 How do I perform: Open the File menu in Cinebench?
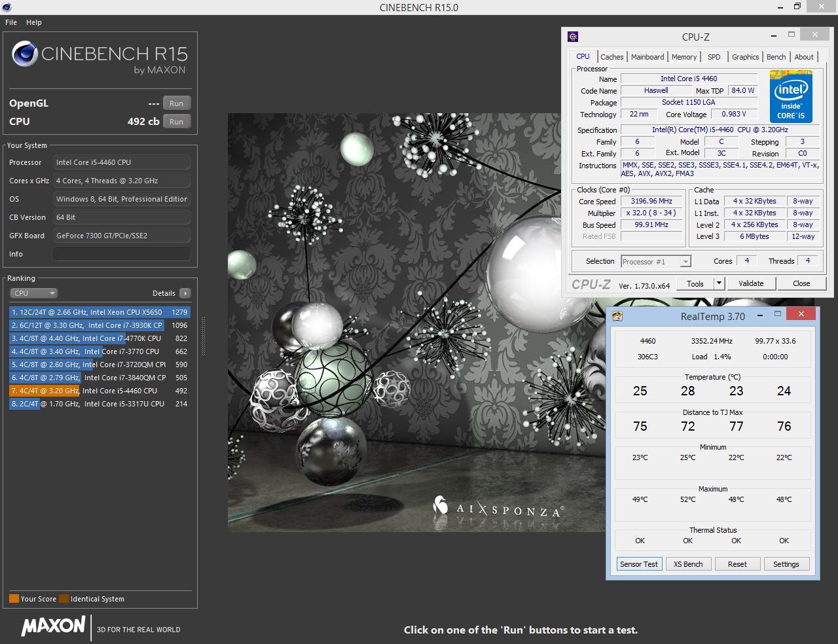point(11,22)
